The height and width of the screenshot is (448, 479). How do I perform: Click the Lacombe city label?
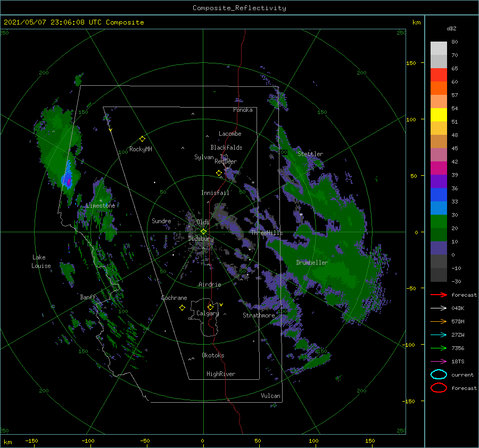(x=230, y=134)
